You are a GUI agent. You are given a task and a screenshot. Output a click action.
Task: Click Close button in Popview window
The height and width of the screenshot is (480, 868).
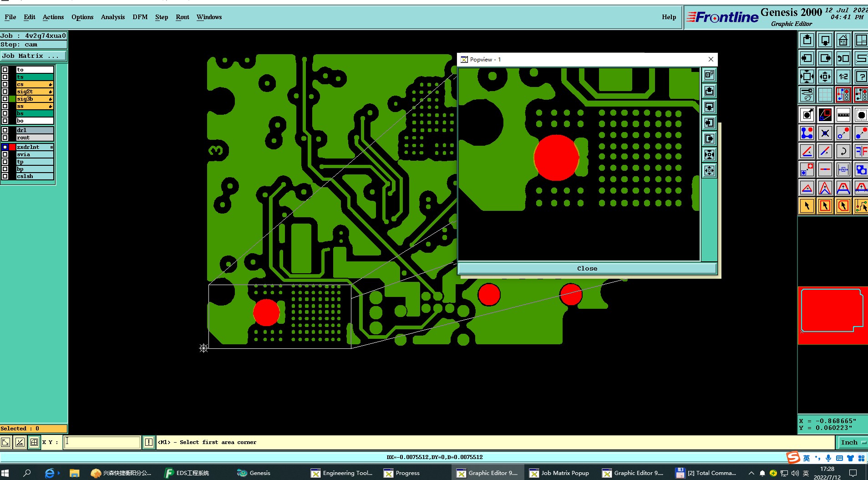[x=587, y=269]
